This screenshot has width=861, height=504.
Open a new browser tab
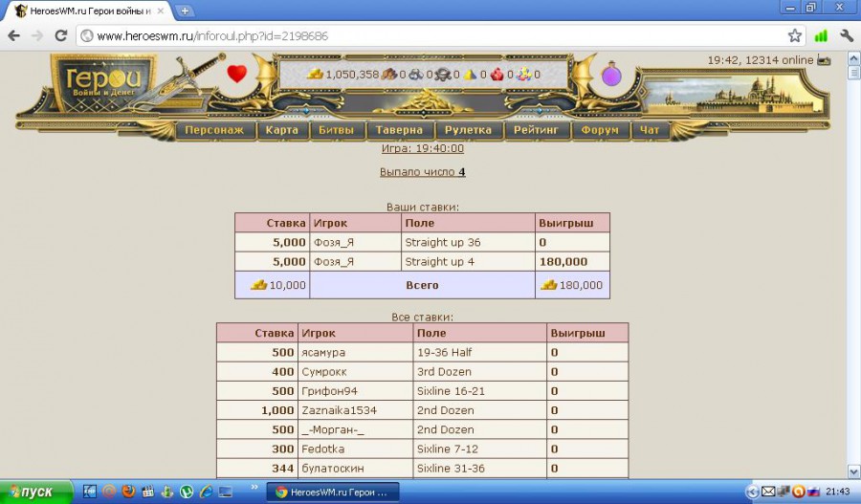click(x=185, y=11)
